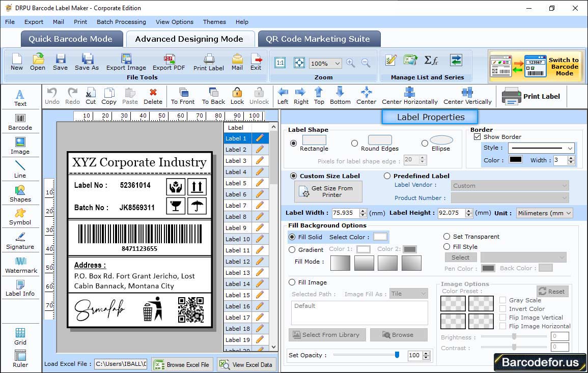Select the Fill Style option
The image size is (588, 373).
coord(446,247)
